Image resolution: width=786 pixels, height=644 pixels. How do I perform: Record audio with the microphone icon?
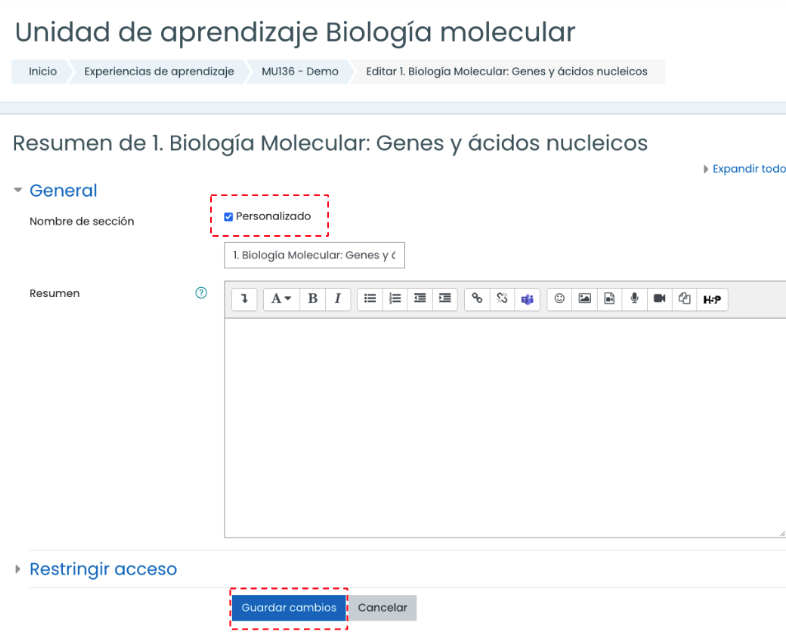click(635, 299)
